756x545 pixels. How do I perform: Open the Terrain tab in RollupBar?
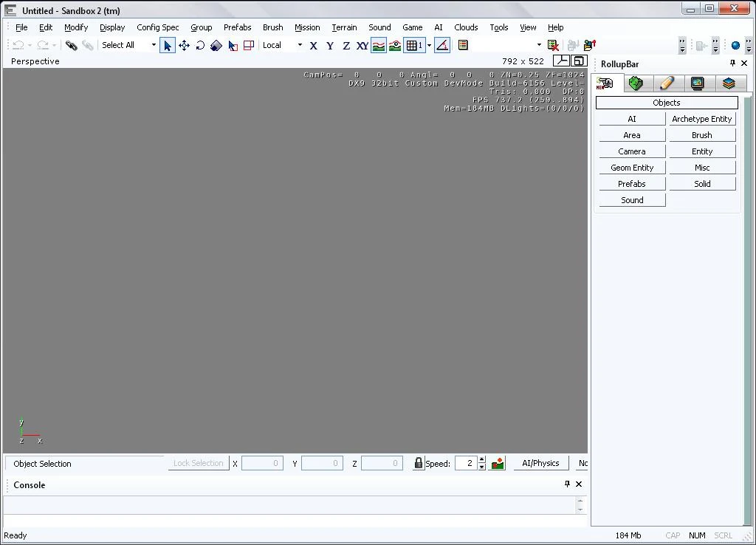click(x=636, y=83)
